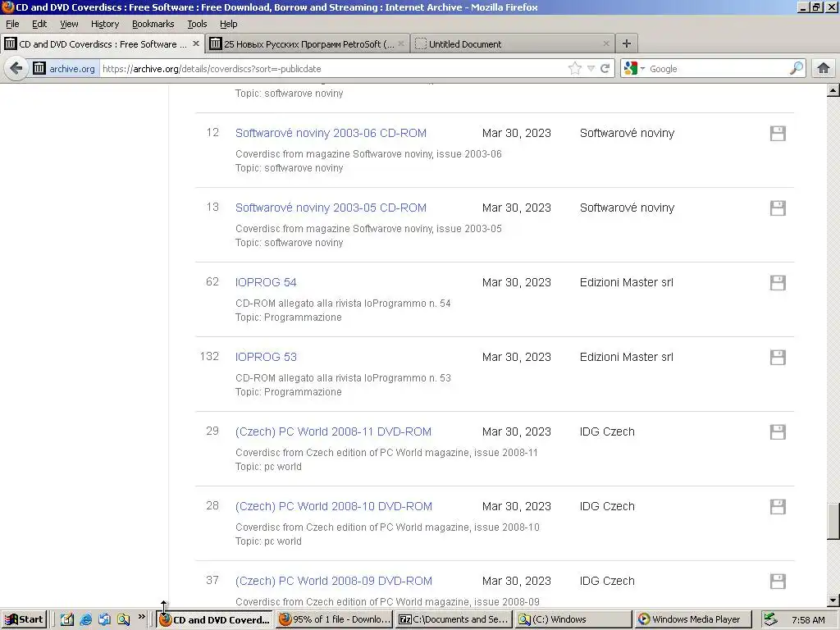The width and height of the screenshot is (840, 630).
Task: Open the IOPROG 53 item link
Action: [x=266, y=357]
